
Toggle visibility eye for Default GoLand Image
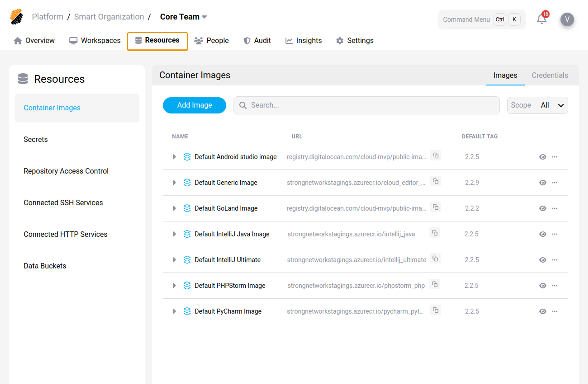pos(543,208)
